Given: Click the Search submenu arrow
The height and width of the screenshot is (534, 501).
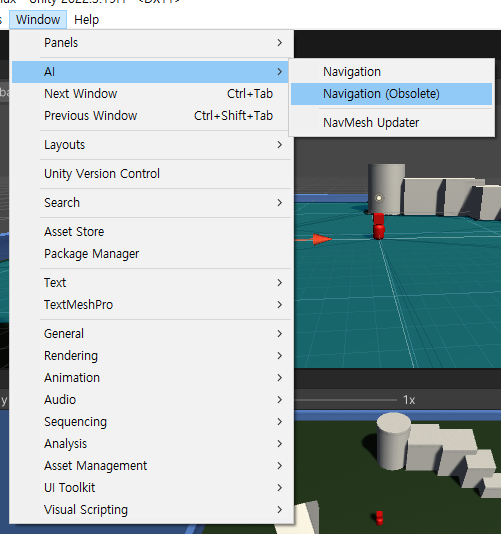Looking at the screenshot, I should (x=280, y=203).
